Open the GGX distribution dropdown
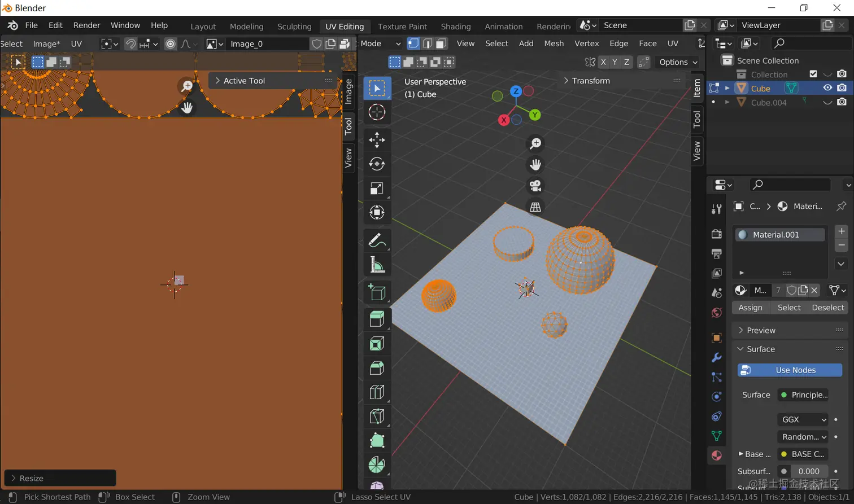 (803, 419)
